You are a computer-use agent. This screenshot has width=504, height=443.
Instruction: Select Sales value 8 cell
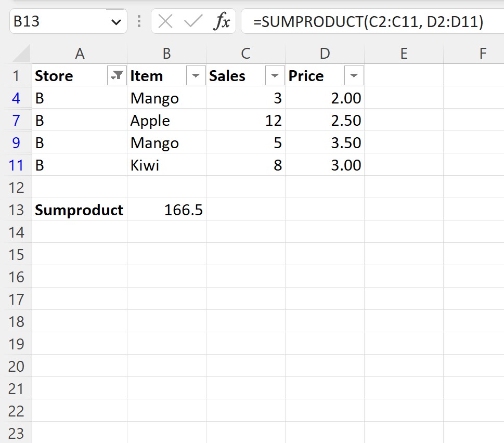point(245,165)
